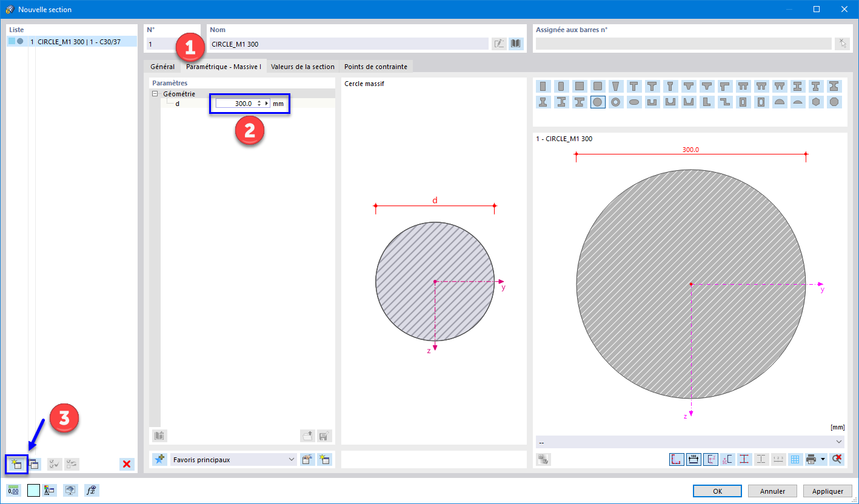Reset the preview zoom with magnifier icon
The image size is (859, 504).
[837, 459]
